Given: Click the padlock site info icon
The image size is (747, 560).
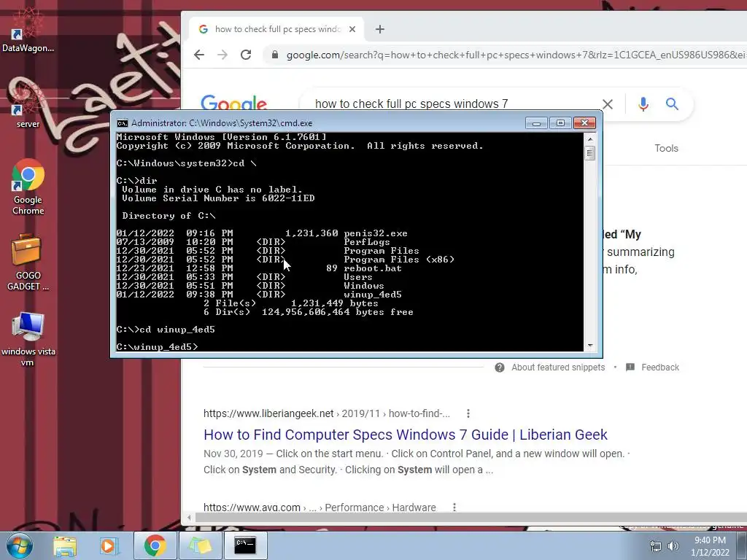Looking at the screenshot, I should [x=275, y=55].
